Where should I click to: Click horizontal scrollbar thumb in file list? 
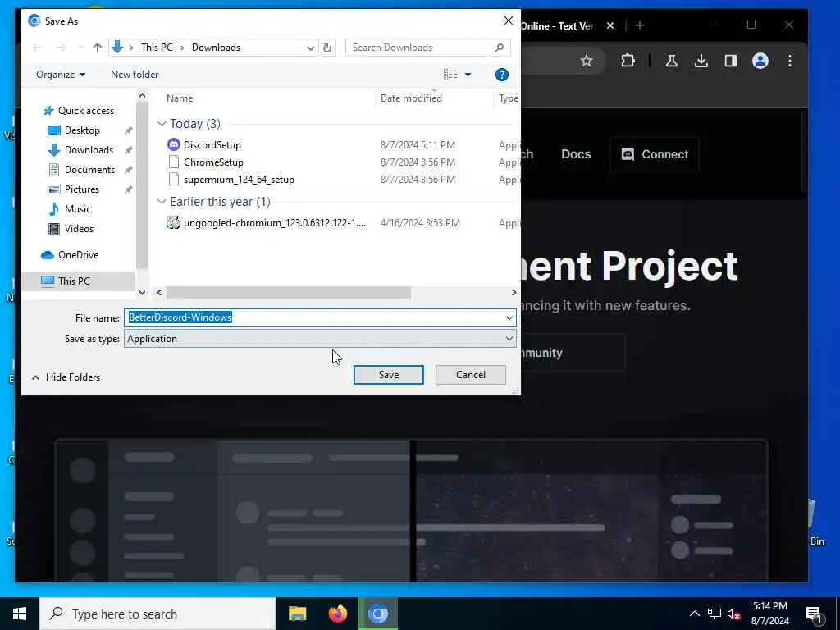[288, 293]
